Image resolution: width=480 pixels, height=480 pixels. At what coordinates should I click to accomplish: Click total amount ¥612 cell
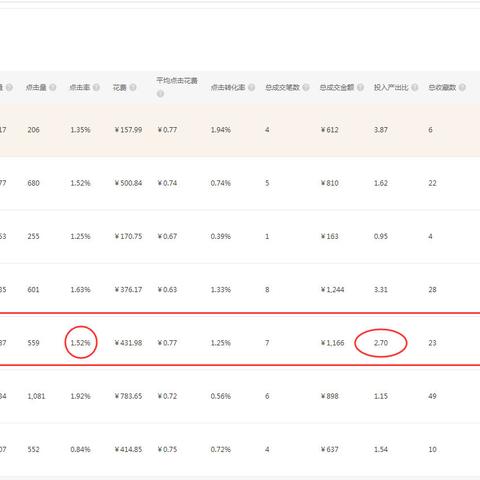pyautogui.click(x=329, y=130)
